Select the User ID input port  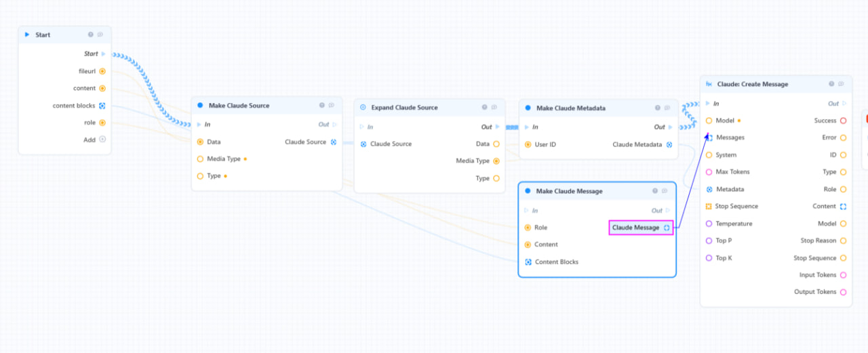(528, 144)
